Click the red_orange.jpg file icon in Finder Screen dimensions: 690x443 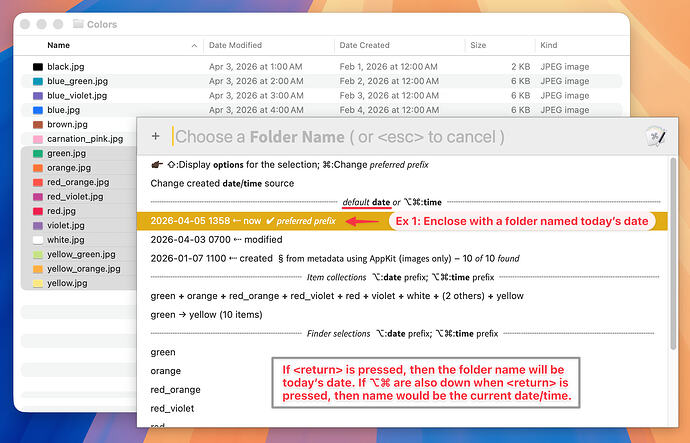click(x=38, y=182)
